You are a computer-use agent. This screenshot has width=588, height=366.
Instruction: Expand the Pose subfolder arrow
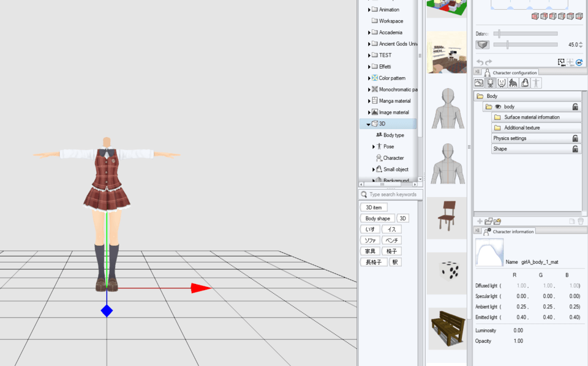pyautogui.click(x=374, y=147)
